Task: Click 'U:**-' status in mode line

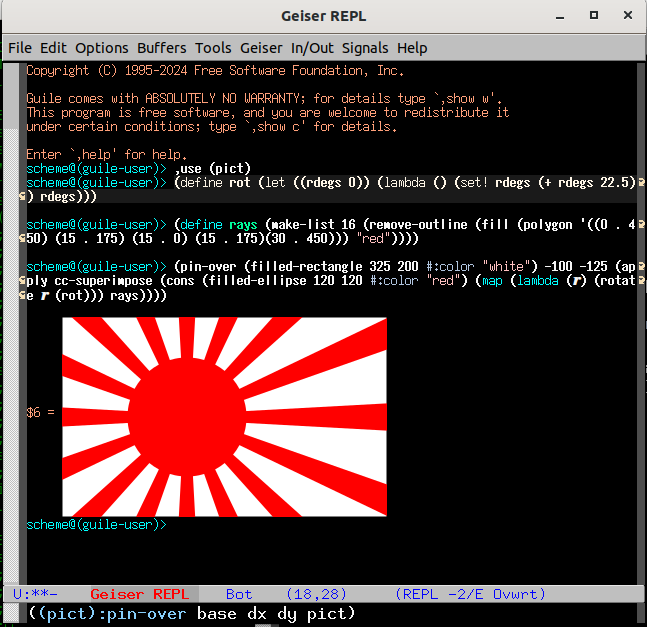Action: pos(35,594)
